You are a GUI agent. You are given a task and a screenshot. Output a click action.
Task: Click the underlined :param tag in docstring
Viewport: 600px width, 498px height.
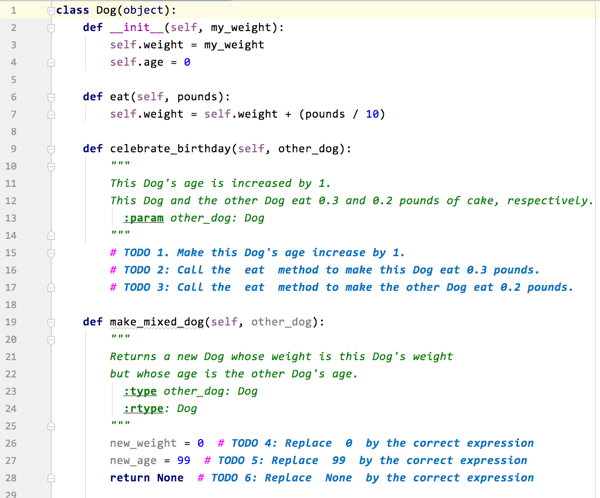(143, 218)
